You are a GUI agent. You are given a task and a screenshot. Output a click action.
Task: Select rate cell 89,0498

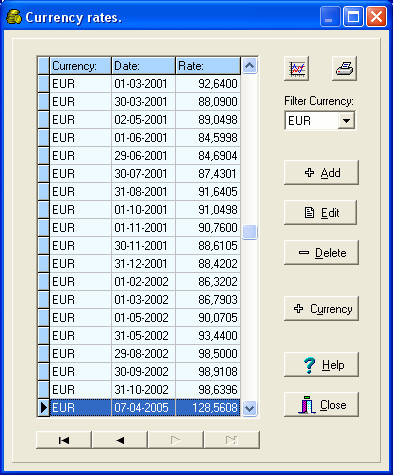point(208,120)
